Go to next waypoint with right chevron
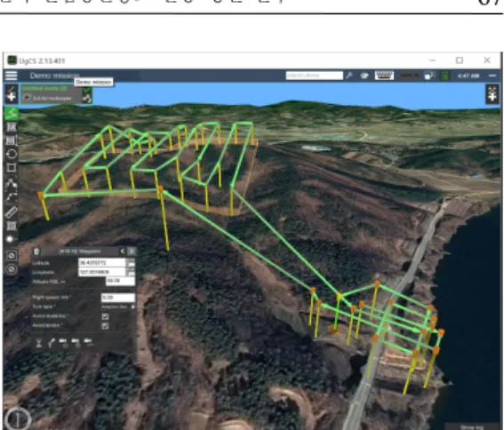504x430 pixels. (132, 251)
